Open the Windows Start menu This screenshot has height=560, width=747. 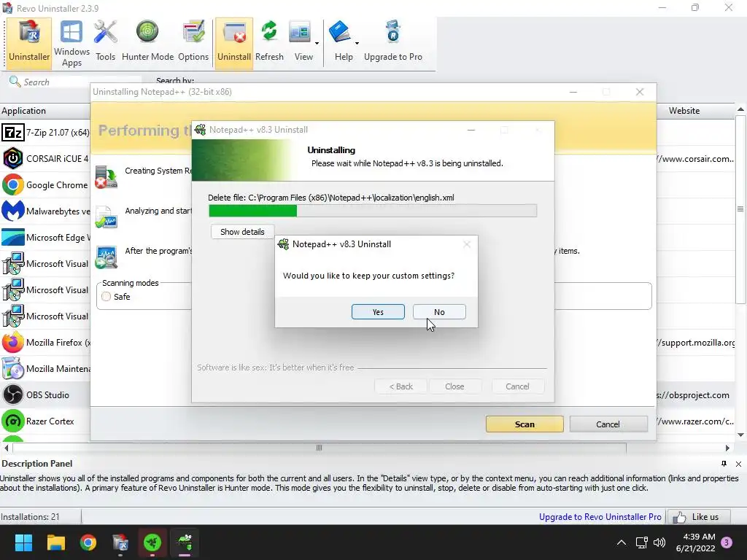[x=23, y=542]
